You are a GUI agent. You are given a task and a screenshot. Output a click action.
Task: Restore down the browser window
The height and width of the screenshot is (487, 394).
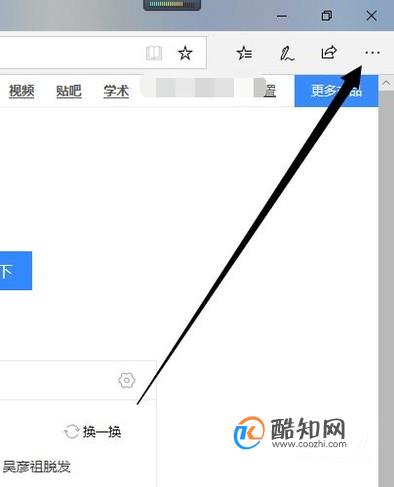[x=327, y=16]
